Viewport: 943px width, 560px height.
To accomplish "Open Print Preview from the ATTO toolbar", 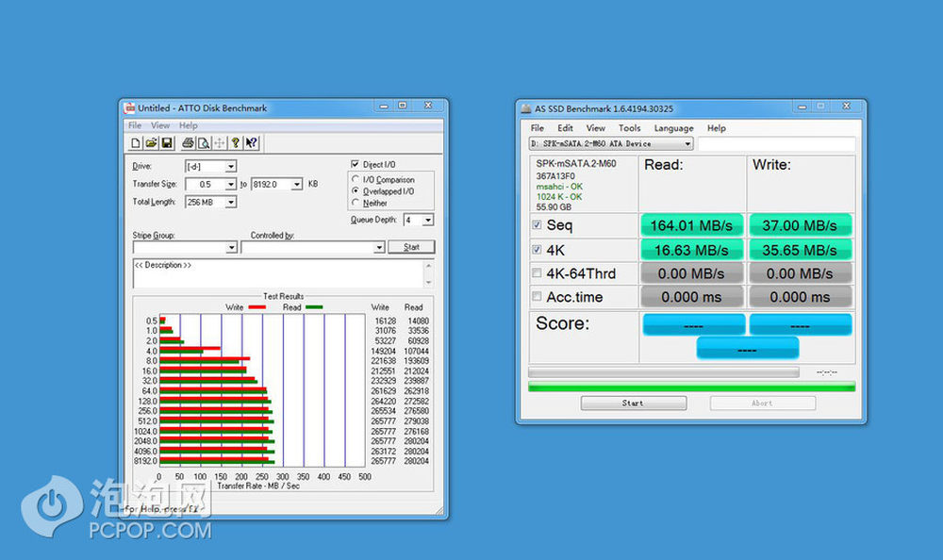I will [203, 143].
